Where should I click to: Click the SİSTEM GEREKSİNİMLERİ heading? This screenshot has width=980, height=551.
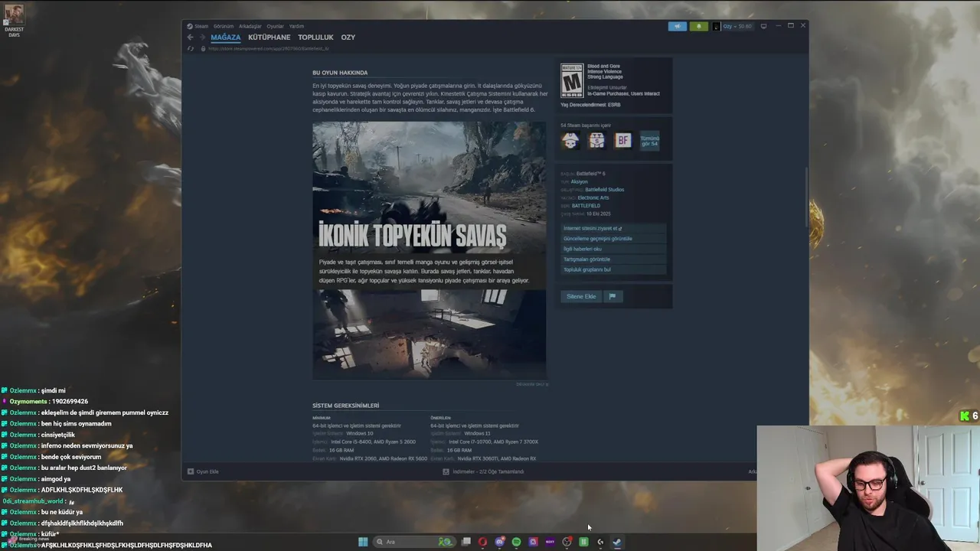point(345,406)
